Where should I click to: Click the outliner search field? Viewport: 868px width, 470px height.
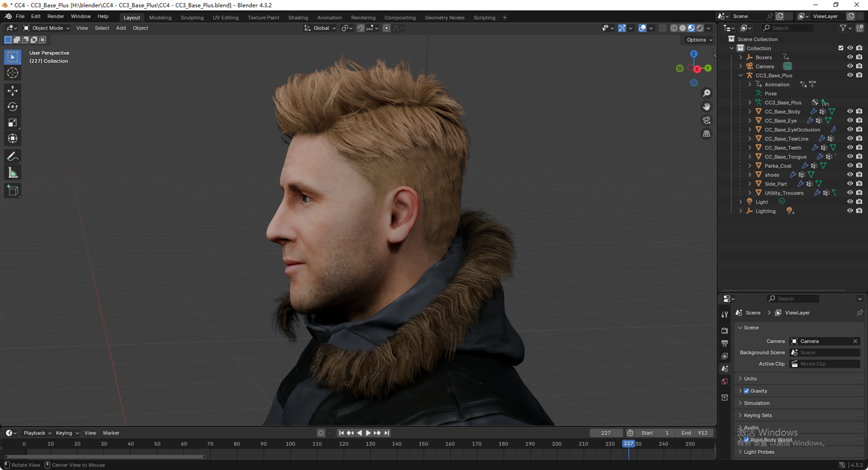coord(788,28)
